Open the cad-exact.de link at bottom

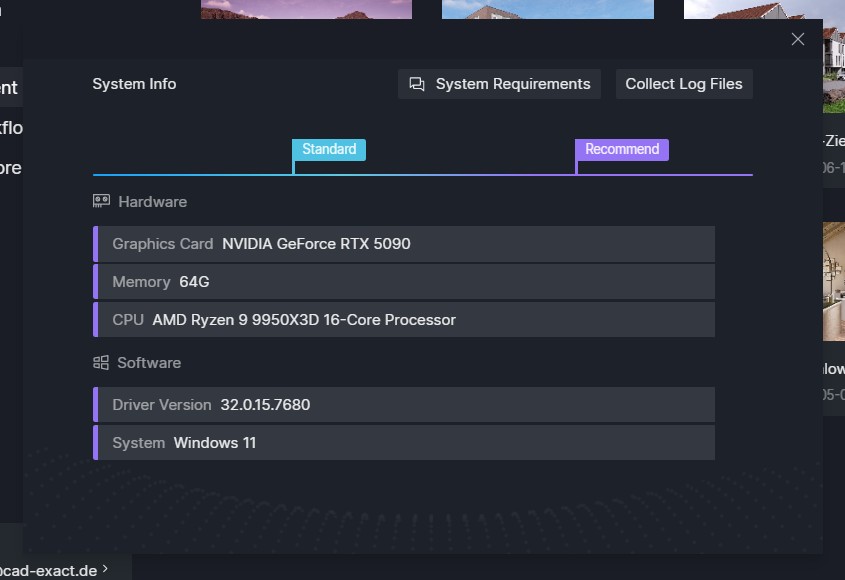[49, 570]
